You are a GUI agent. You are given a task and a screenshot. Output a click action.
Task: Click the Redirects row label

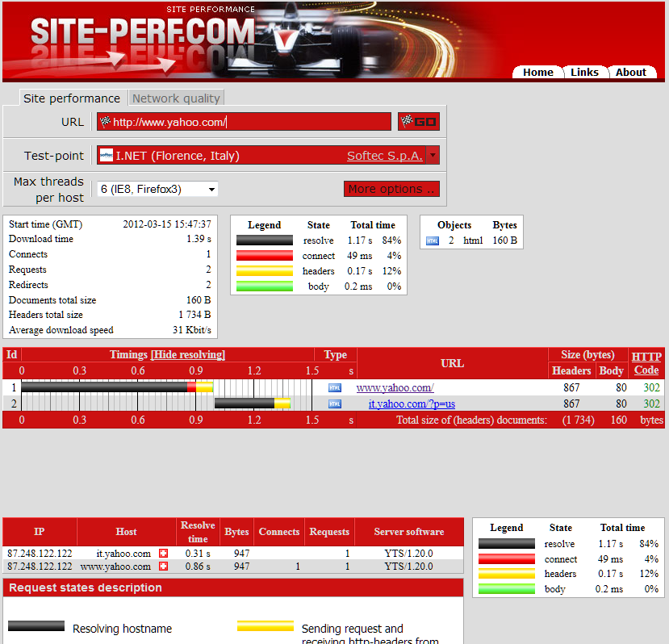[x=28, y=285]
